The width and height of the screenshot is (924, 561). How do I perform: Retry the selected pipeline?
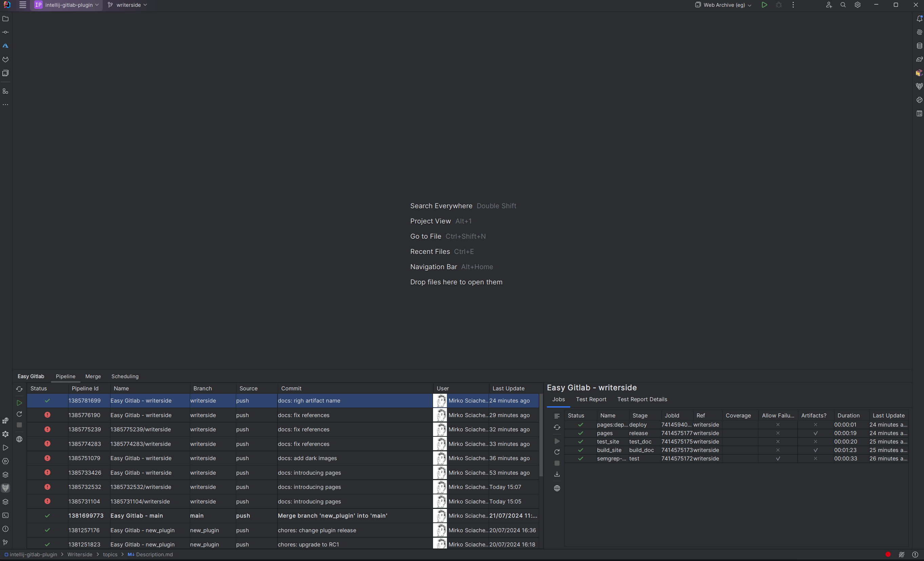(x=19, y=414)
